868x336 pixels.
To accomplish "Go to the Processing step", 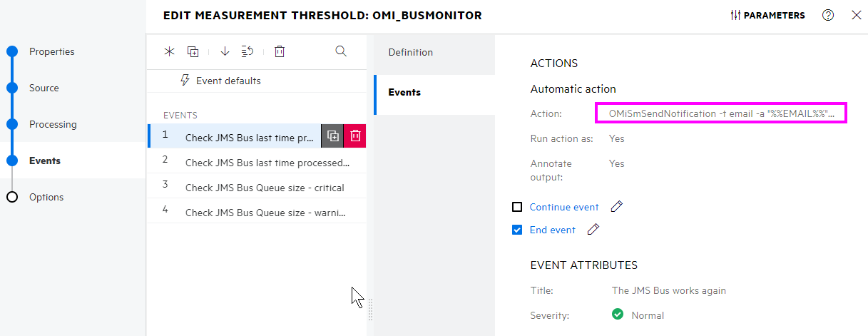I will point(53,124).
